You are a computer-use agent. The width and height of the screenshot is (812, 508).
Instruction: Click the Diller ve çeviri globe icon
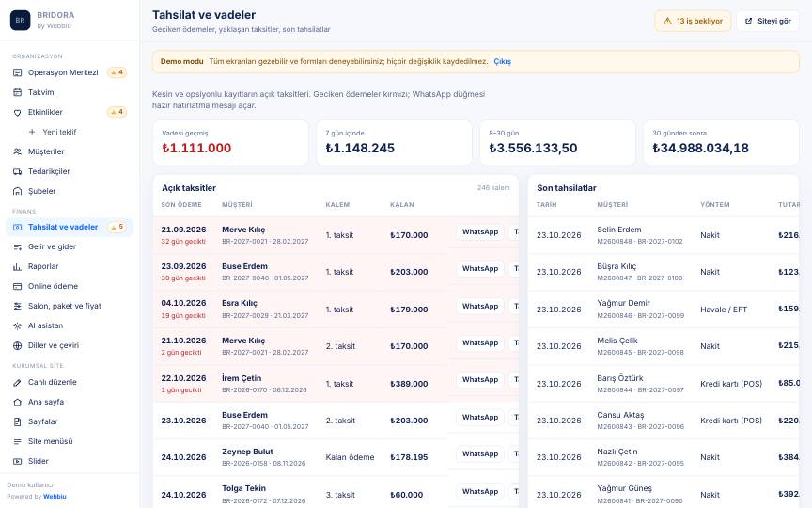[x=17, y=345]
